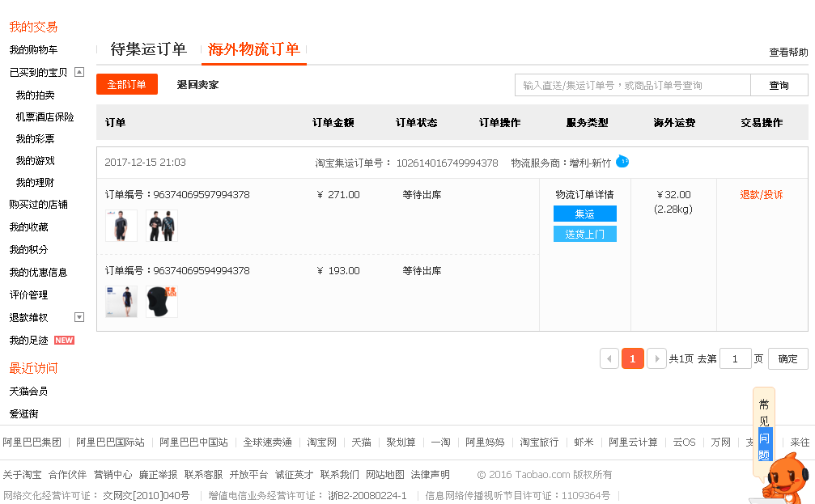
Task: Click 联系客服 footer link
Action: click(x=203, y=474)
